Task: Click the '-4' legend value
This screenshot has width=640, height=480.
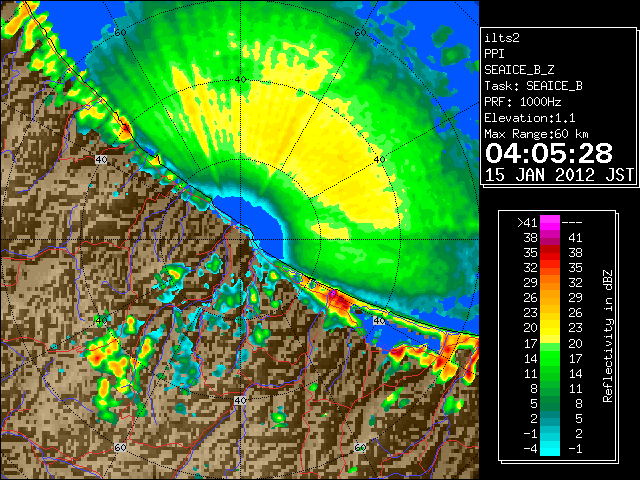Action: (x=530, y=449)
